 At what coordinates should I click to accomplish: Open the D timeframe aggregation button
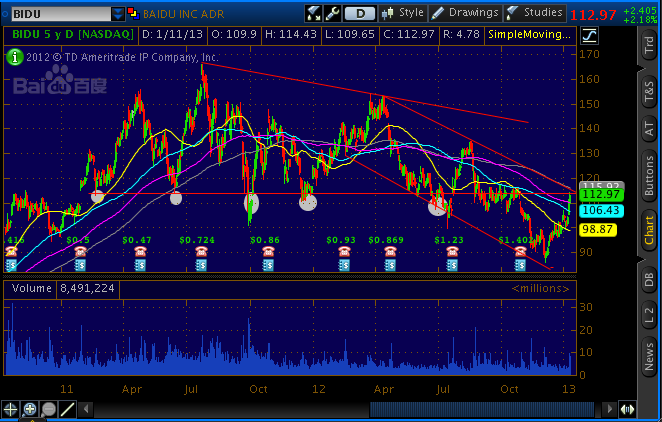[360, 14]
